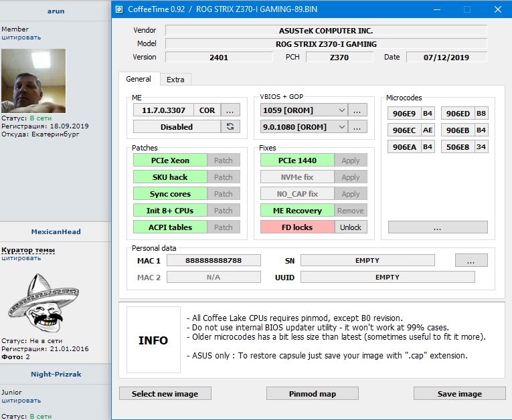Click the Microcodes ellipsis button
This screenshot has width=512, height=420.
[x=438, y=227]
